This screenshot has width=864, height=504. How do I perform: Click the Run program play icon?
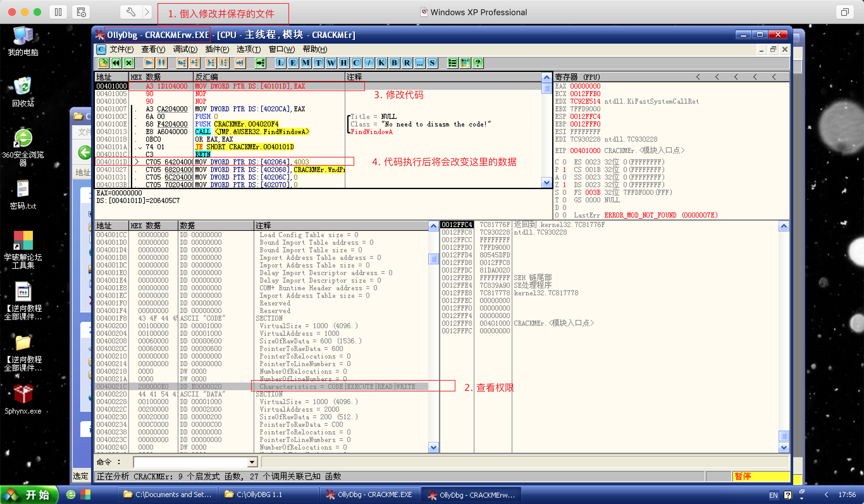(149, 63)
